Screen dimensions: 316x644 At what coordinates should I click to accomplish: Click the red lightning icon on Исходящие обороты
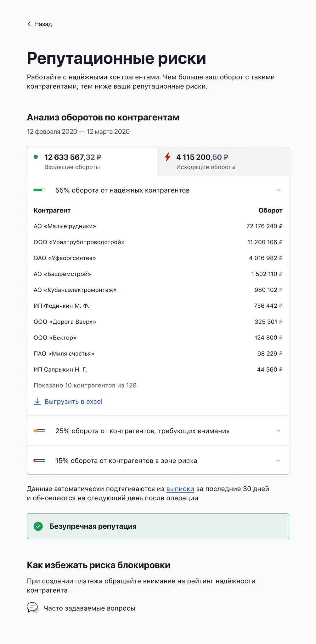pyautogui.click(x=167, y=157)
